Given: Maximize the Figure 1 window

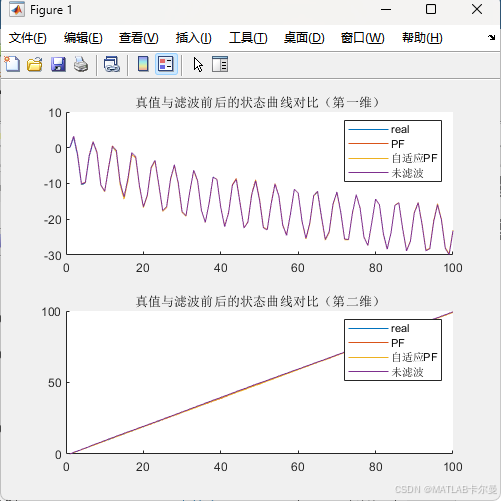Looking at the screenshot, I should click(x=431, y=9).
